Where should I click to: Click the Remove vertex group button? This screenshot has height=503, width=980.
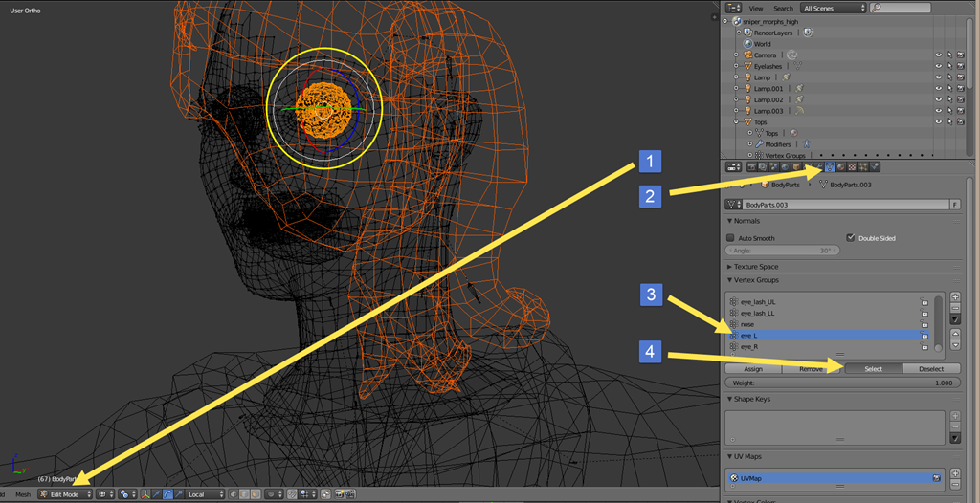click(x=813, y=369)
